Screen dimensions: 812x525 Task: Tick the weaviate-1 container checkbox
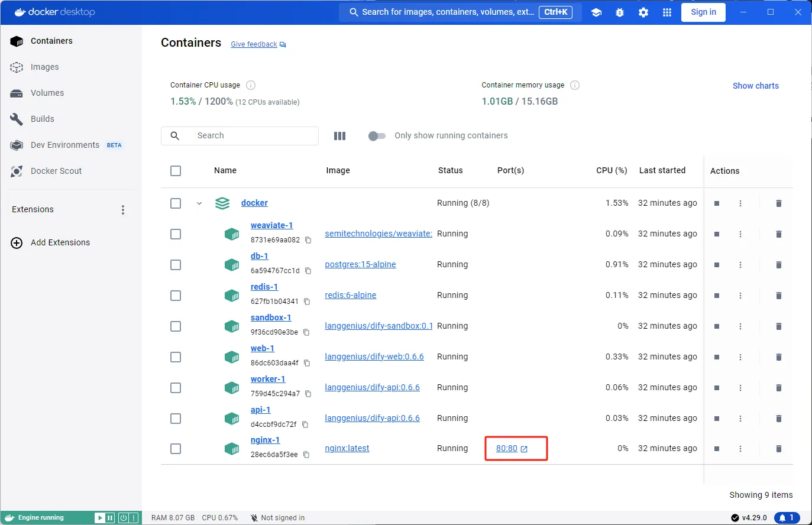[x=176, y=234]
